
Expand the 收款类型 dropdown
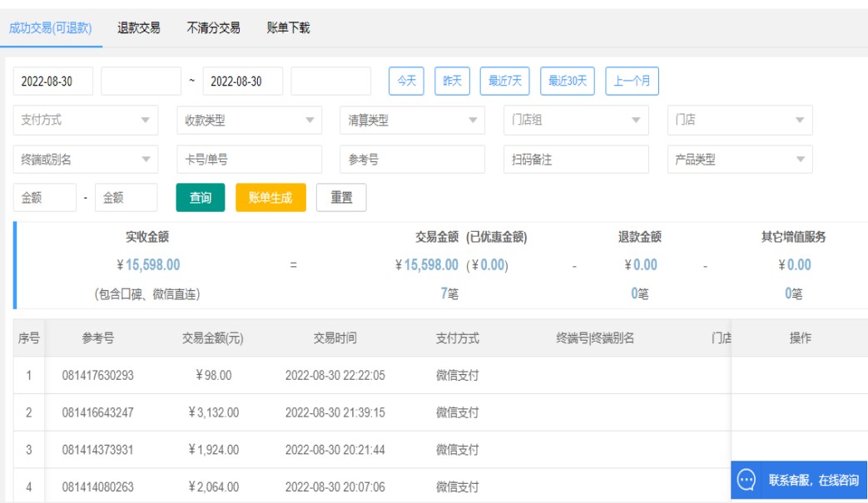248,120
